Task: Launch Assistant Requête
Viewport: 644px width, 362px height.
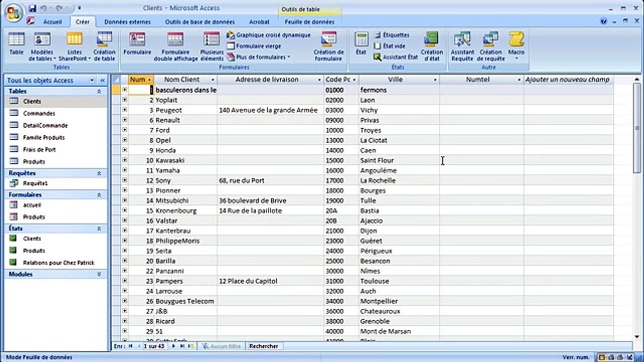Action: [x=462, y=46]
